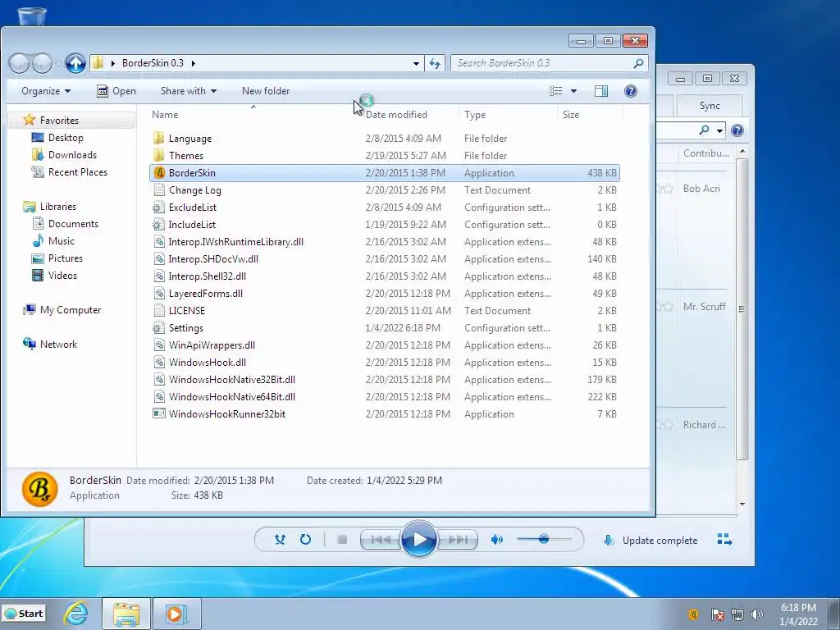Select the Themes folder icon
This screenshot has height=630, width=840.
[x=158, y=155]
